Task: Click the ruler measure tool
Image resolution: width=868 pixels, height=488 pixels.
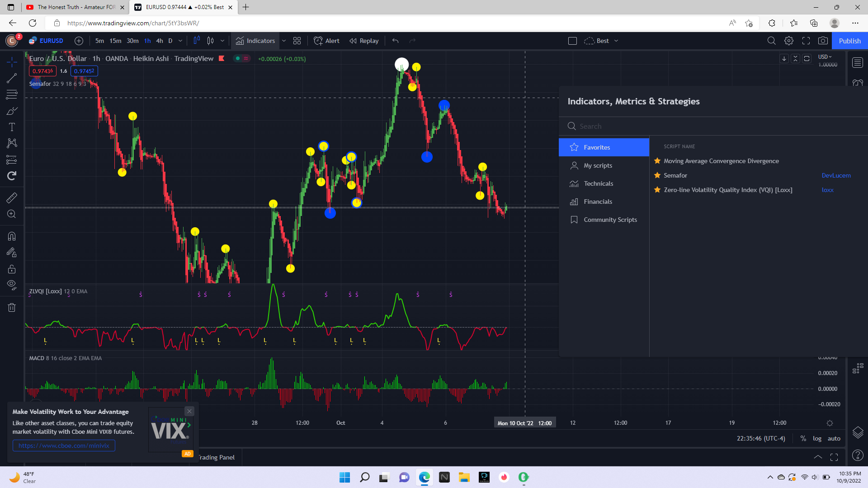Action: [x=12, y=197]
